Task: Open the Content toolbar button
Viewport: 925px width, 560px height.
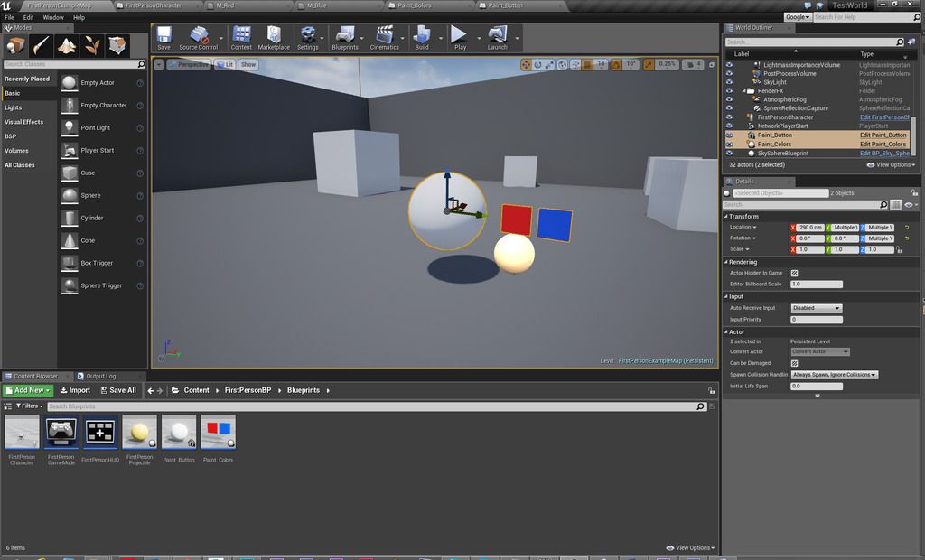Action: tap(241, 38)
